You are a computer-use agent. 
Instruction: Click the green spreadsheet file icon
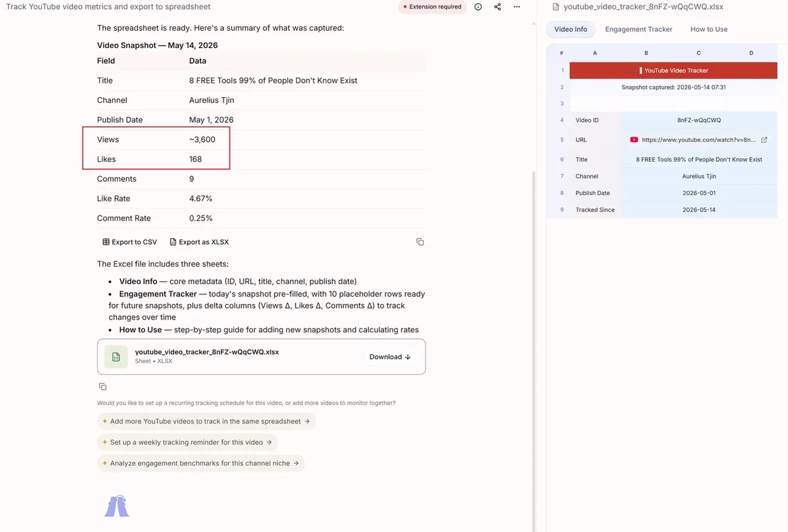pos(116,357)
